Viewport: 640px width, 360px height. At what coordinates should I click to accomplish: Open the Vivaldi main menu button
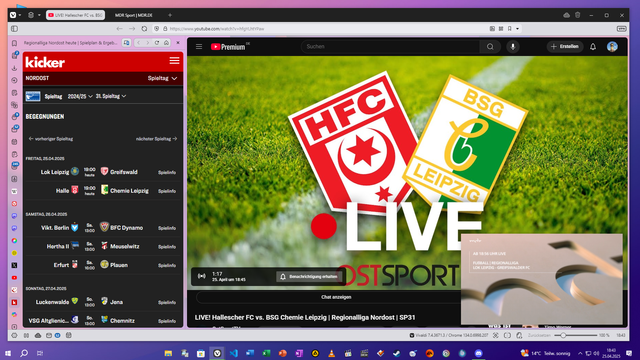[x=13, y=15]
